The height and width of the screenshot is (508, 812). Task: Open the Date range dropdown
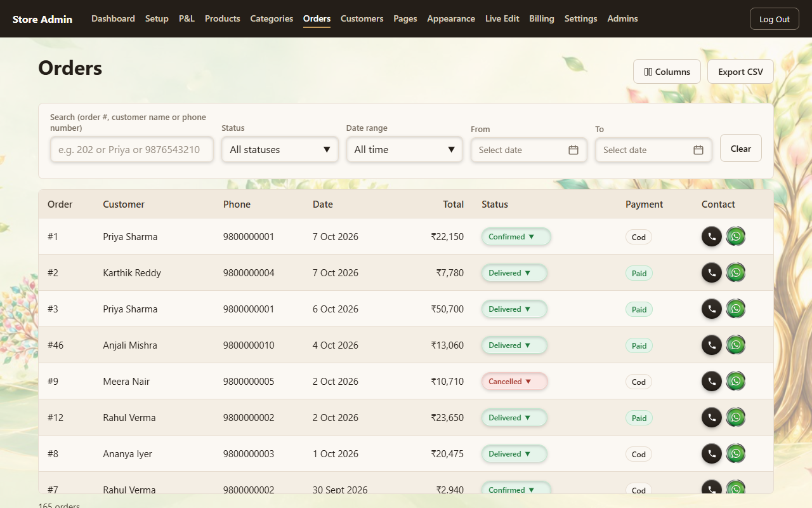[x=404, y=150]
